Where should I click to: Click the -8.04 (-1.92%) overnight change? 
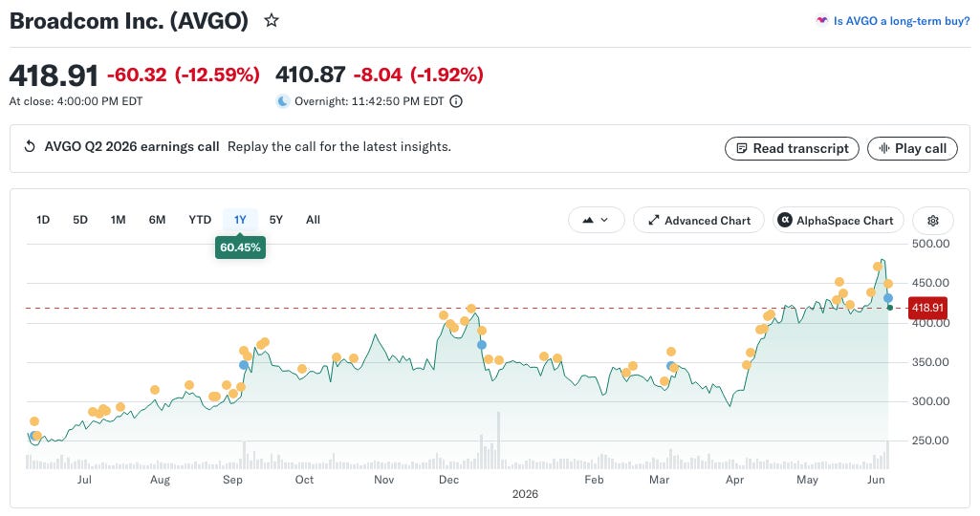point(418,75)
